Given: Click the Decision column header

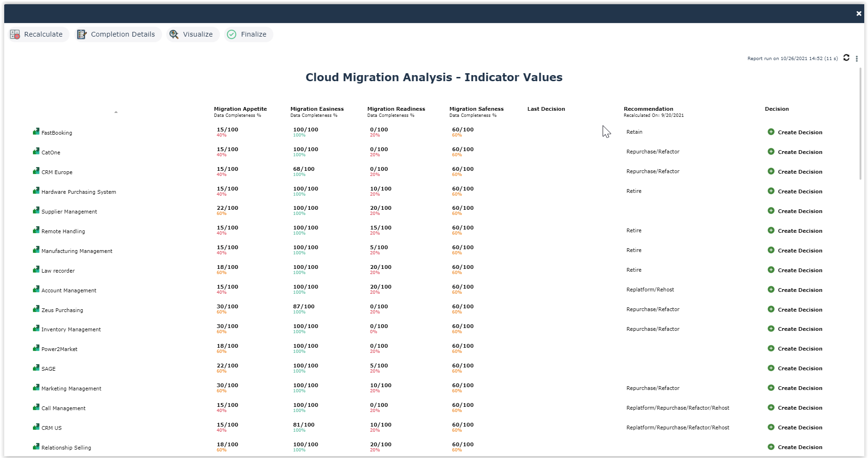Looking at the screenshot, I should pyautogui.click(x=777, y=109).
